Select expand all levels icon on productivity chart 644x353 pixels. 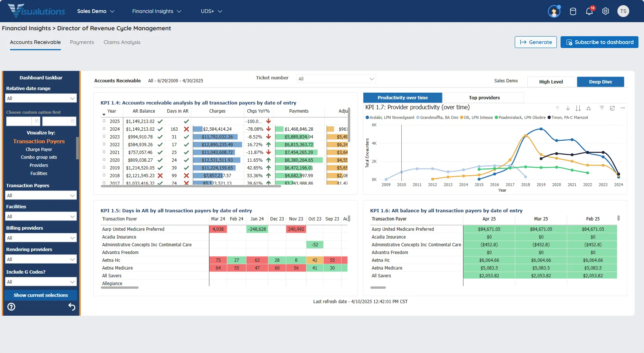point(577,108)
